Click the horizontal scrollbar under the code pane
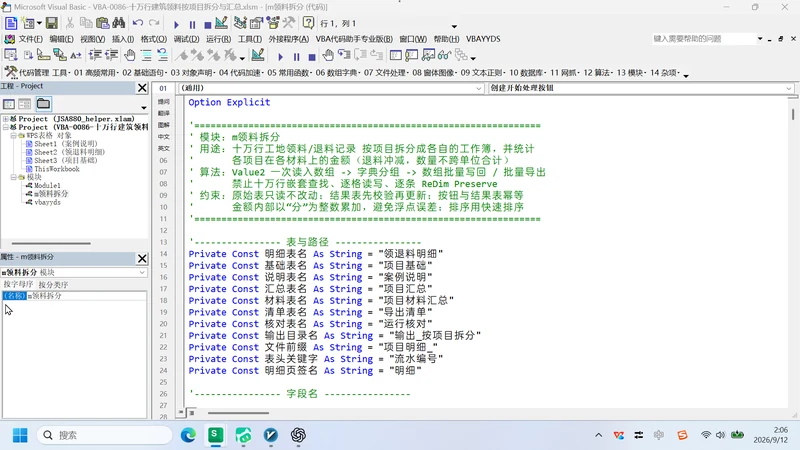800x450 pixels. point(485,413)
